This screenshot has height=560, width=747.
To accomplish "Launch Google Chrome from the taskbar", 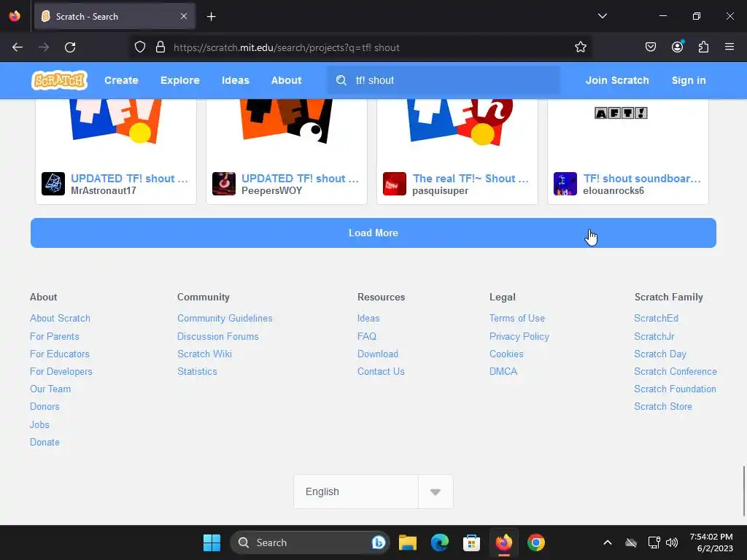I will [536, 542].
